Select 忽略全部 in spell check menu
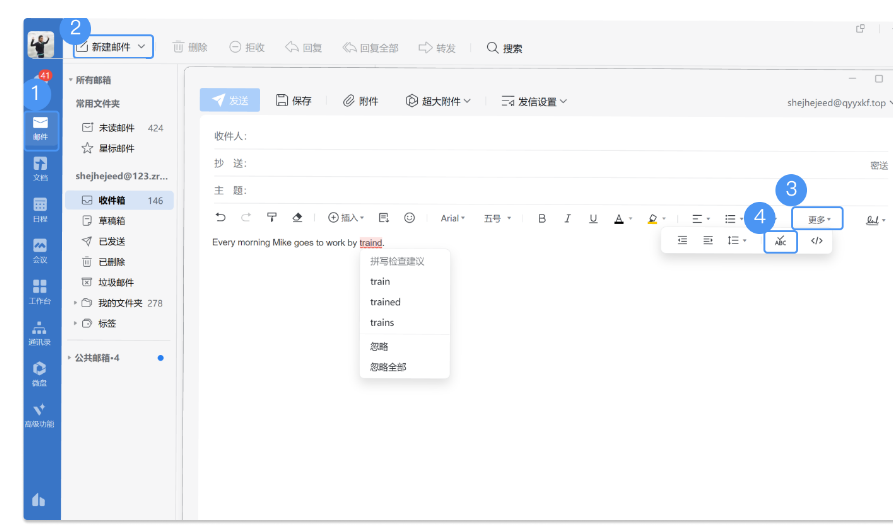Screen dimensions: 893x532 388,367
